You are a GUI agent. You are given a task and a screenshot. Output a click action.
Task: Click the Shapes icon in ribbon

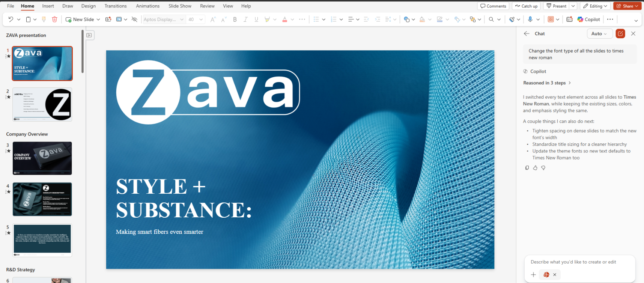tap(407, 20)
